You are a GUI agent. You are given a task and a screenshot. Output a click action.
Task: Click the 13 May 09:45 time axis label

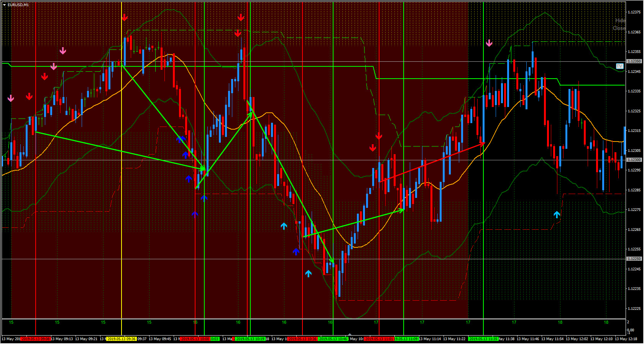click(x=160, y=339)
